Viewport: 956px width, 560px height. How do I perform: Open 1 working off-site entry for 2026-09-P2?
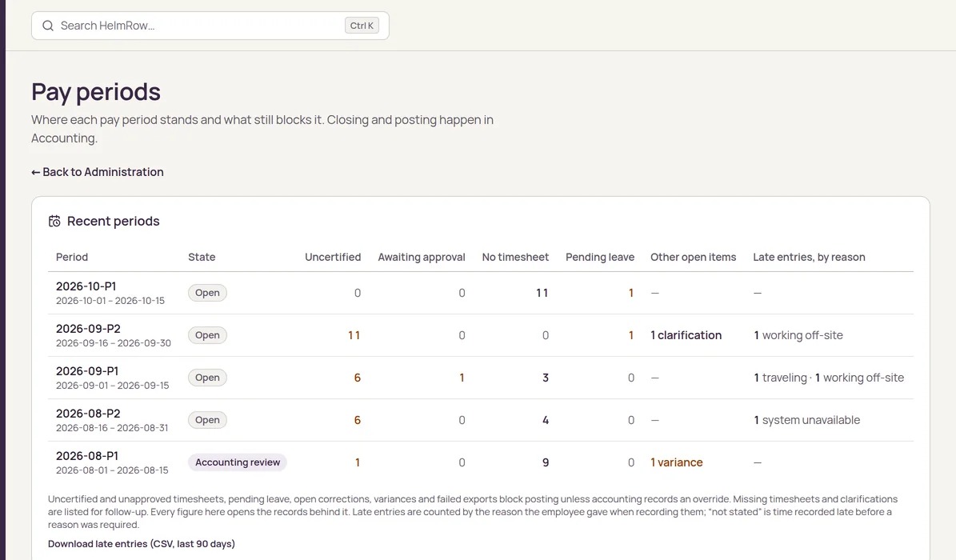click(x=798, y=335)
